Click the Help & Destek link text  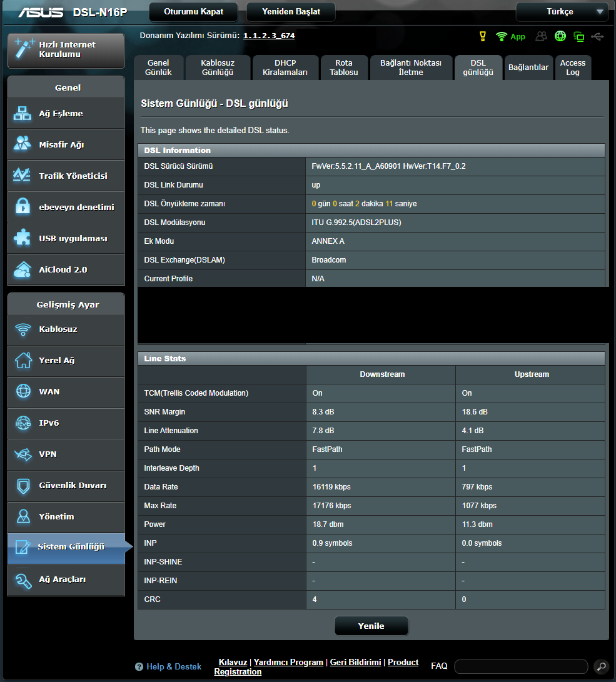point(174,667)
